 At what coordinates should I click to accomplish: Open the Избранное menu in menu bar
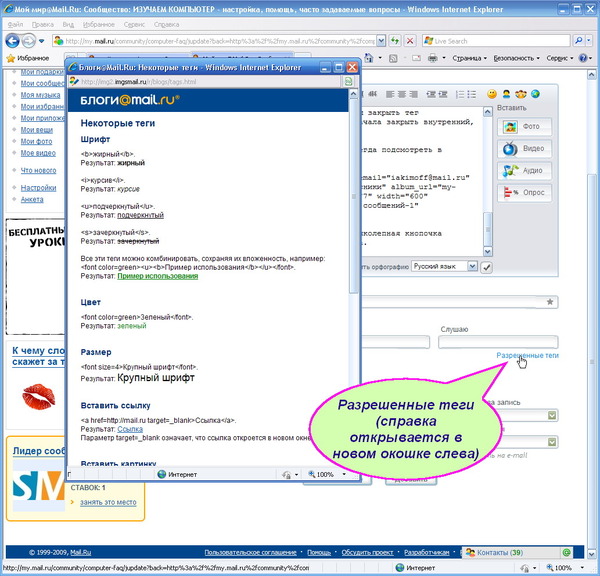(98, 24)
